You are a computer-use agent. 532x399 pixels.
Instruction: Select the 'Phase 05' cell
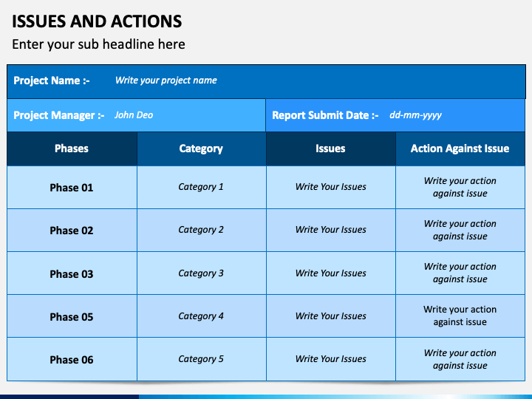[72, 316]
